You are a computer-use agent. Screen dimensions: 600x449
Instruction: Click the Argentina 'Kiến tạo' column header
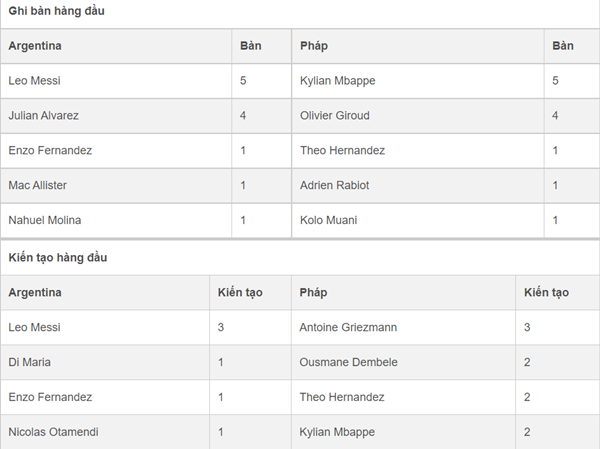(x=240, y=292)
